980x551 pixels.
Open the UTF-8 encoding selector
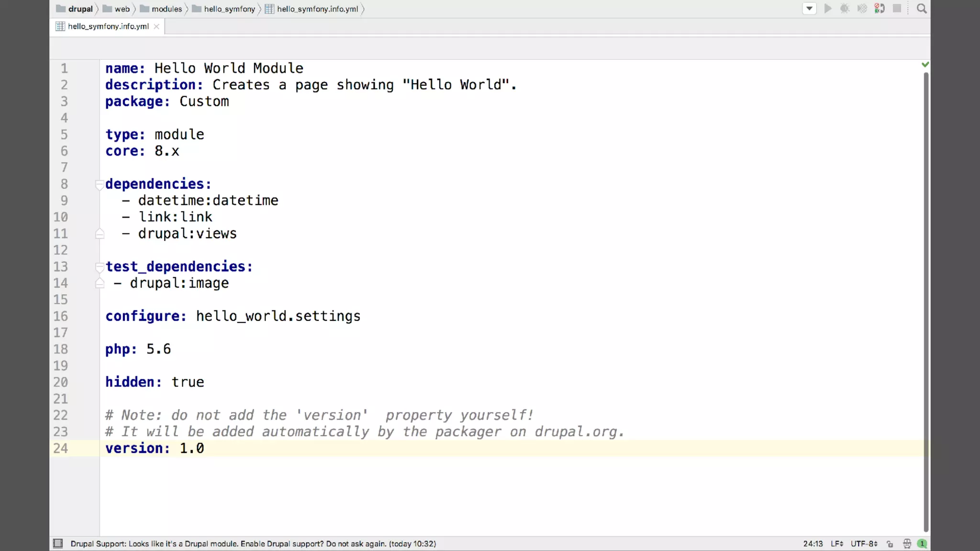[864, 544]
